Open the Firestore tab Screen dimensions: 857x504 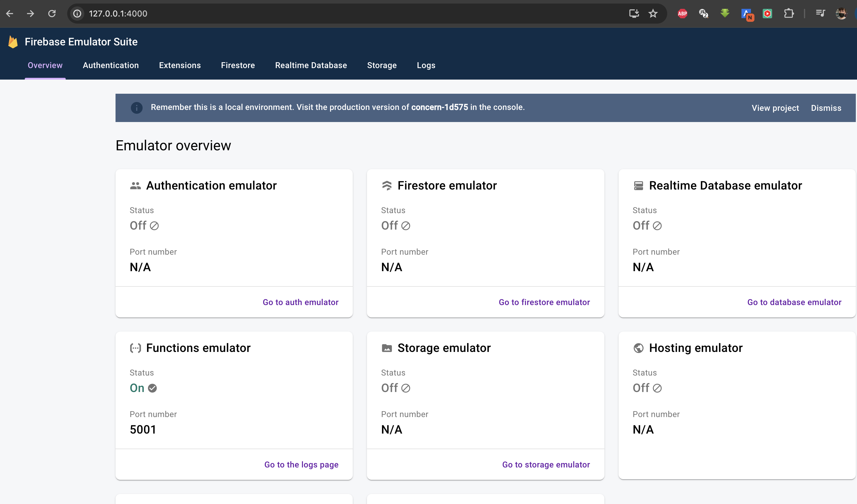(x=238, y=65)
